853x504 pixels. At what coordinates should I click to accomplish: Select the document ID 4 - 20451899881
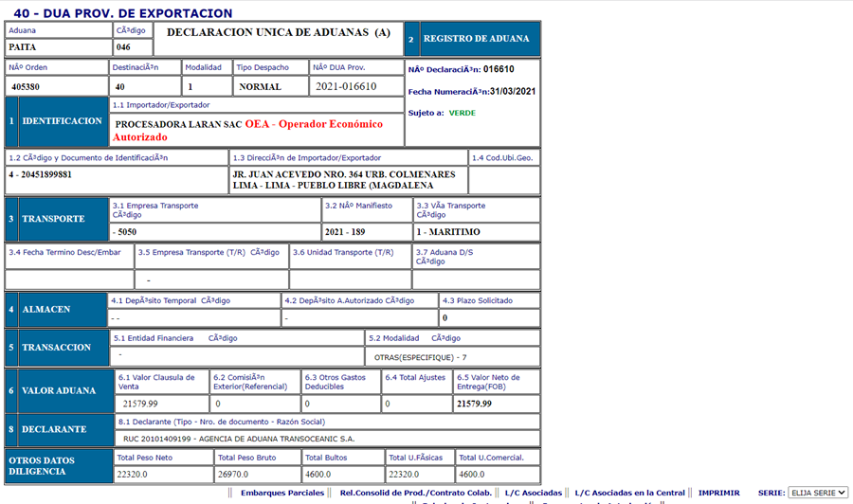tap(40, 174)
